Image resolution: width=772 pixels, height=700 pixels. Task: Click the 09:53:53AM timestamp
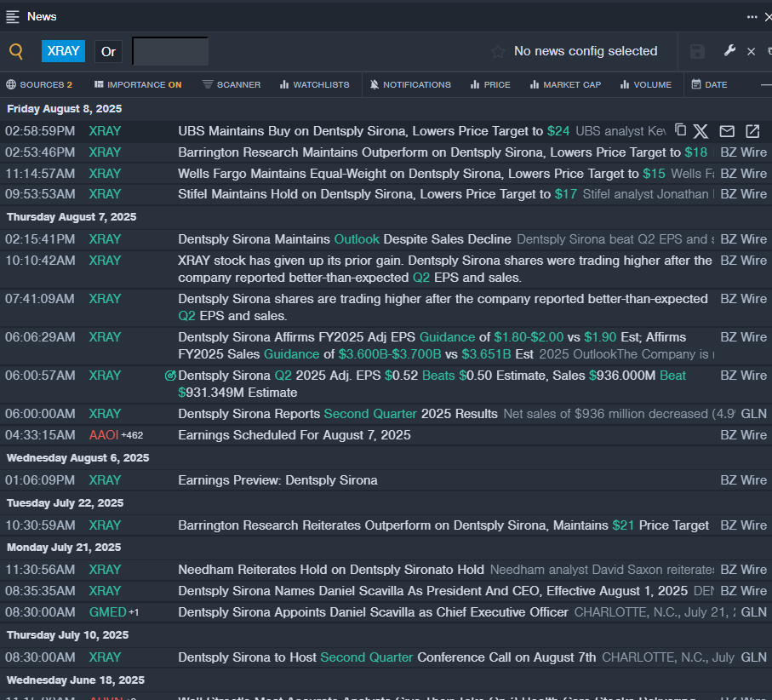click(x=40, y=194)
